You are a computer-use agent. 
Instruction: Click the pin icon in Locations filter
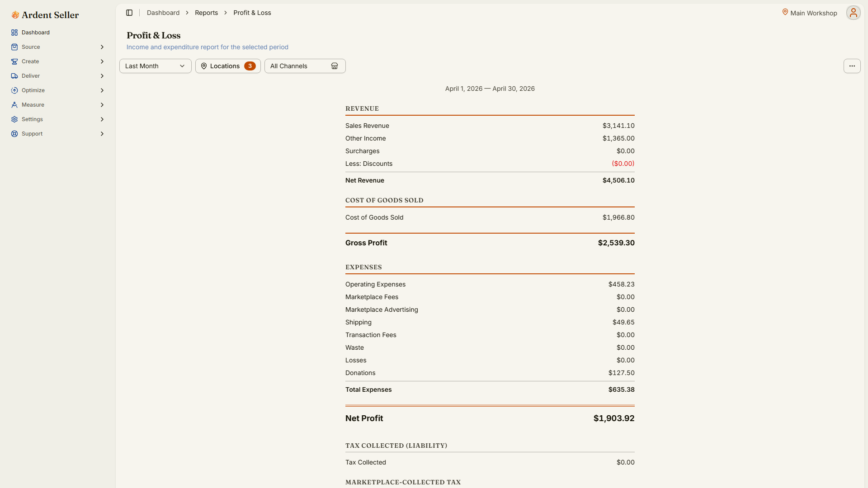point(204,66)
